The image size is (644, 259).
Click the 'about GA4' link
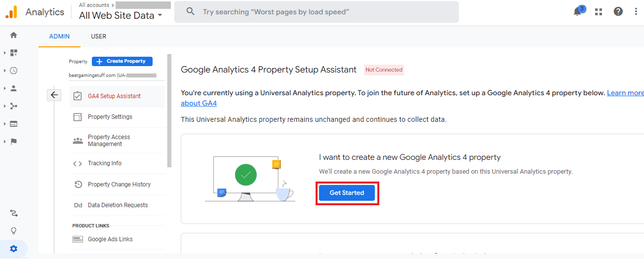point(199,103)
